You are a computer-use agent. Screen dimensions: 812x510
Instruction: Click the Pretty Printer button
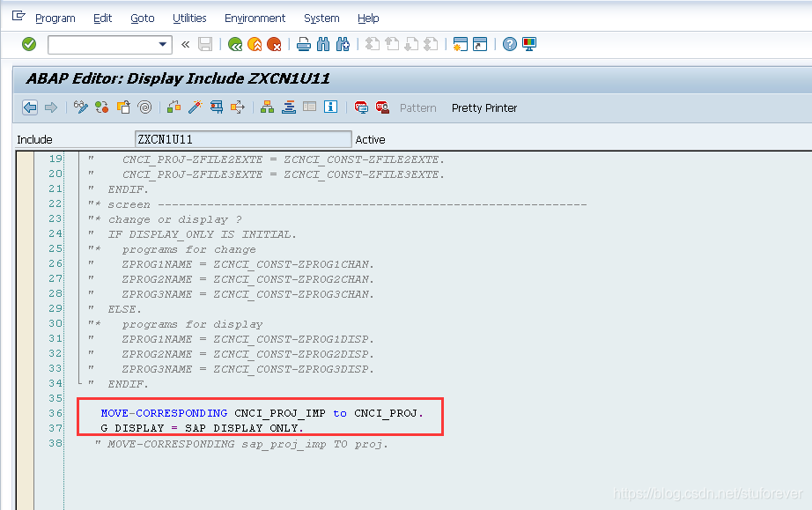[x=484, y=108]
